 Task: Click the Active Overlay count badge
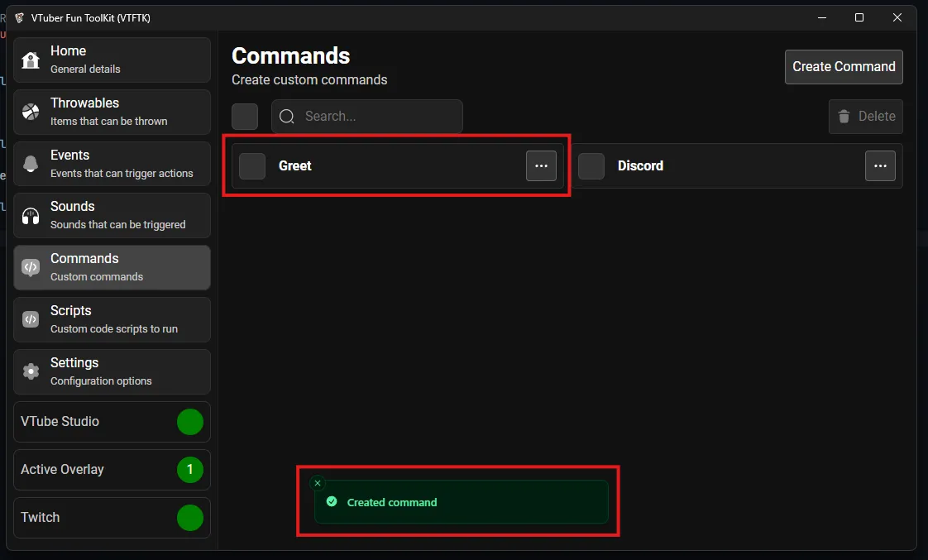190,470
